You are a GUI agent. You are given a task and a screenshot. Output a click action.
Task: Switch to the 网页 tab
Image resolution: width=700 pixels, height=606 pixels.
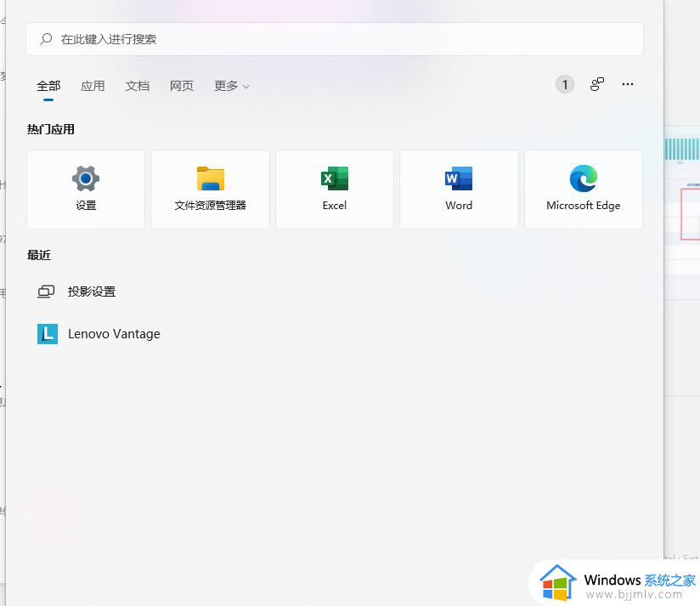coord(182,86)
